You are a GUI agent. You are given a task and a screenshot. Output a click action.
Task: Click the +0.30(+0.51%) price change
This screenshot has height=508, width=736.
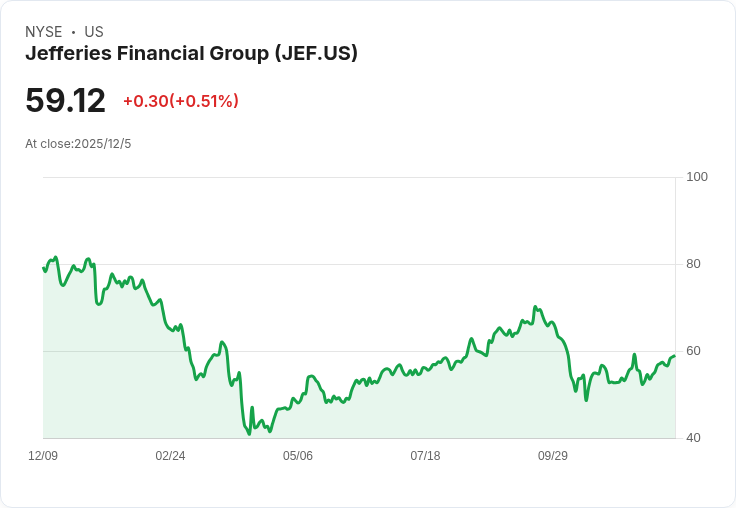coord(181,101)
